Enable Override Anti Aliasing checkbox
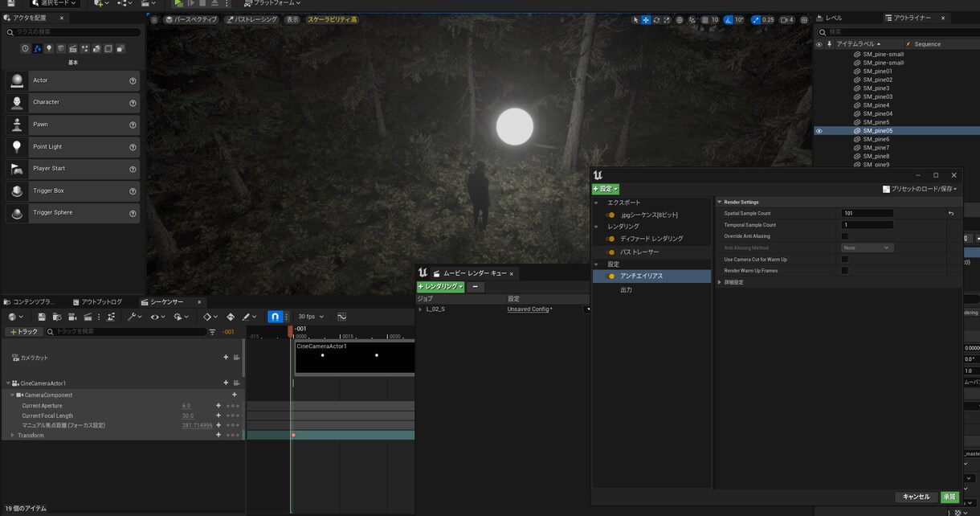Screen dimensions: 980x516 (844, 236)
